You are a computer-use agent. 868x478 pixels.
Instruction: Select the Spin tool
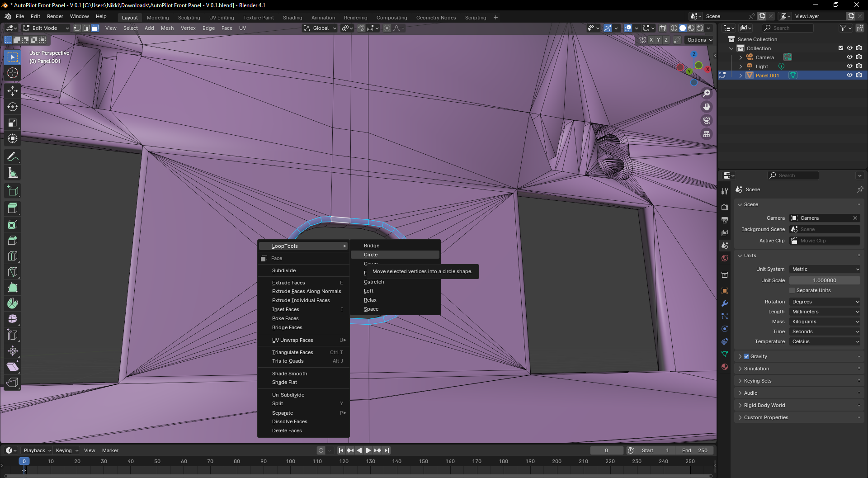(13, 303)
